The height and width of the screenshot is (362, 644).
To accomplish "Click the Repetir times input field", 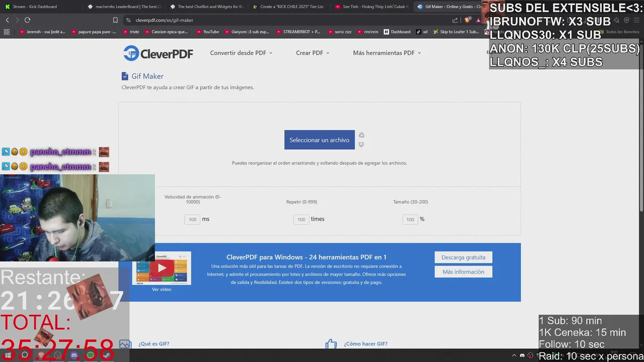I will tap(301, 219).
